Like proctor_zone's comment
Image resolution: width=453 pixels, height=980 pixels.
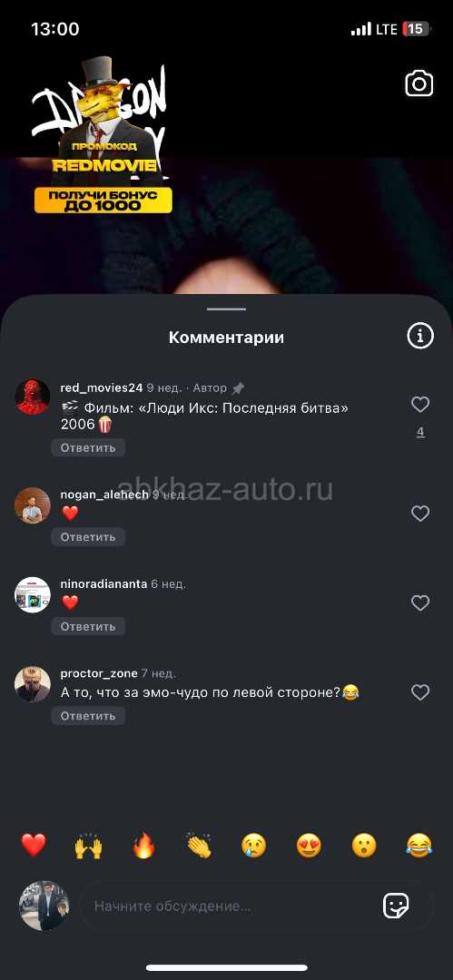(x=419, y=692)
